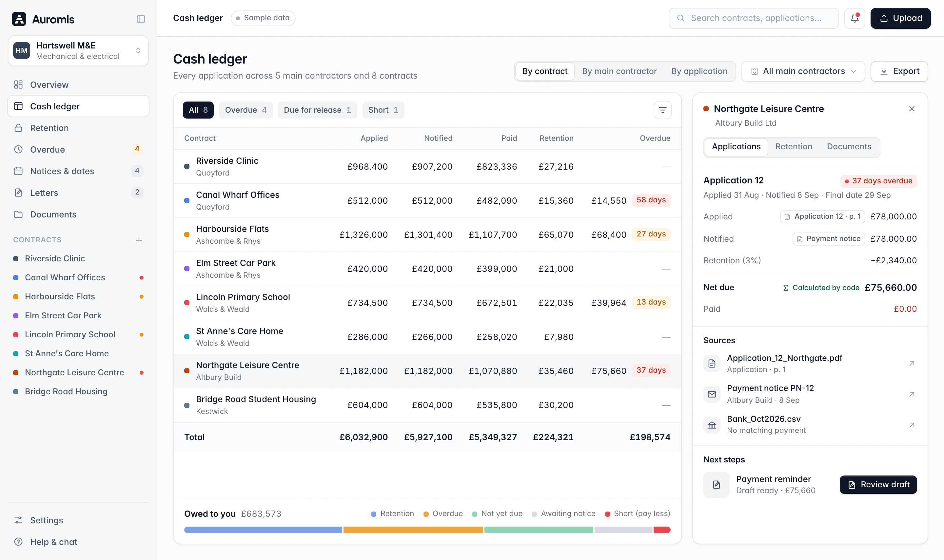Open the Overdue sidebar page
The image size is (944, 560).
[x=78, y=149]
